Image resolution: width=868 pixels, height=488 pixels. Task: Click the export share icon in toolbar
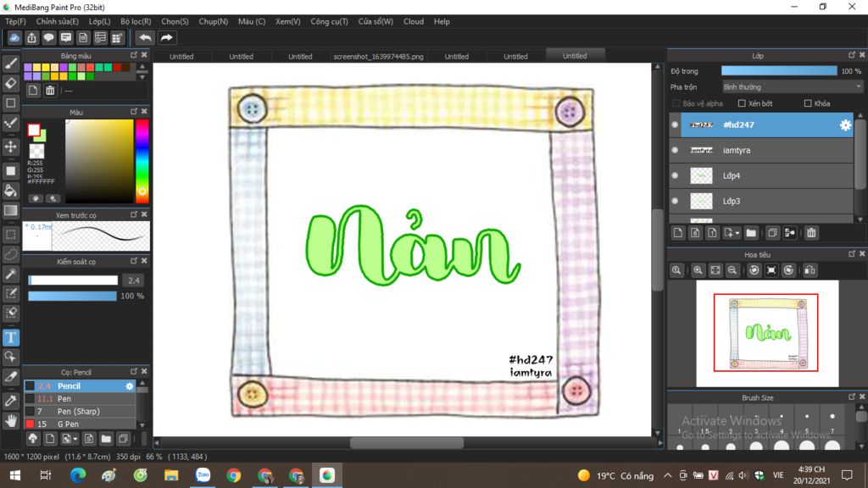(x=31, y=37)
